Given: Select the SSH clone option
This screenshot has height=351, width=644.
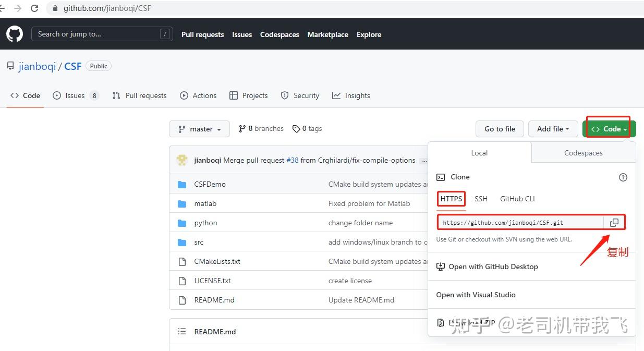Looking at the screenshot, I should [x=481, y=199].
